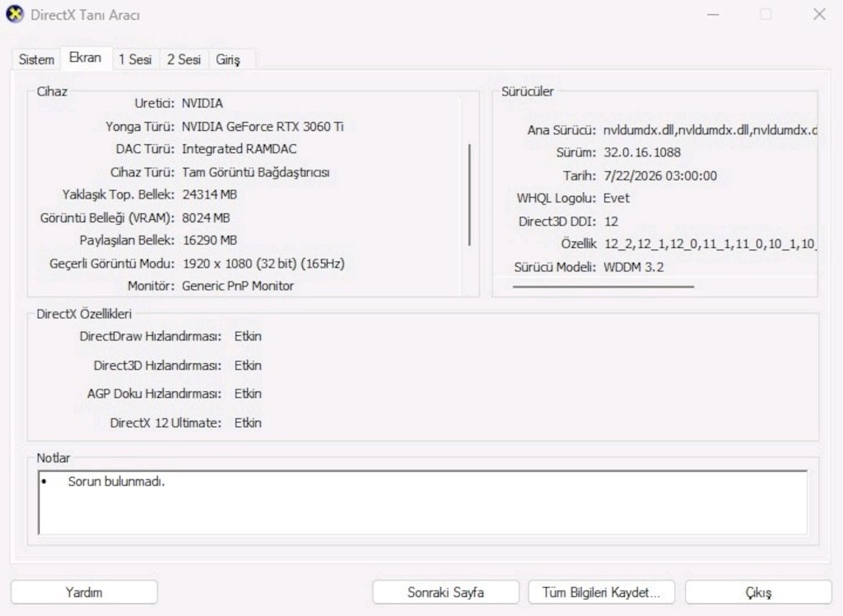Image resolution: width=843 pixels, height=616 pixels.
Task: Click the 24314 MB total memory value
Action: click(x=210, y=194)
